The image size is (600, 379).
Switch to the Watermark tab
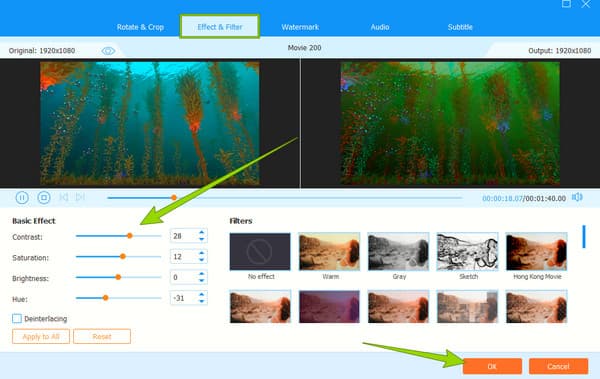pyautogui.click(x=300, y=27)
